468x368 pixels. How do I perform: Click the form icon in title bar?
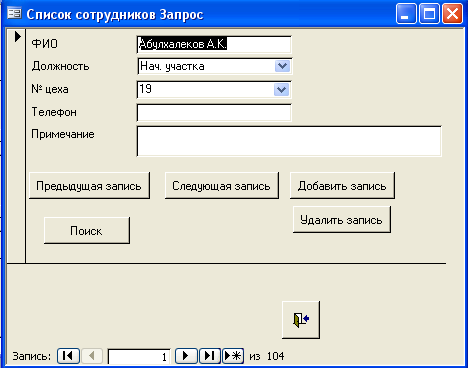click(x=14, y=13)
